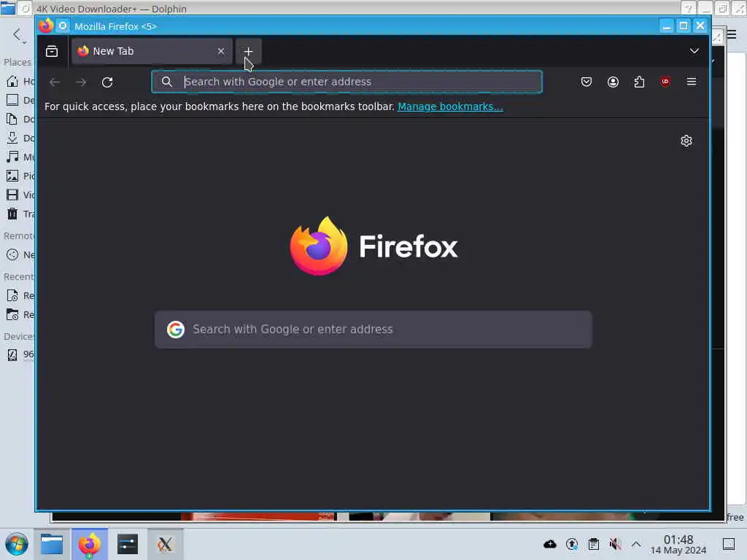The width and height of the screenshot is (747, 560).
Task: Open the drive device in Dolphin sidebar
Action: coord(19,354)
